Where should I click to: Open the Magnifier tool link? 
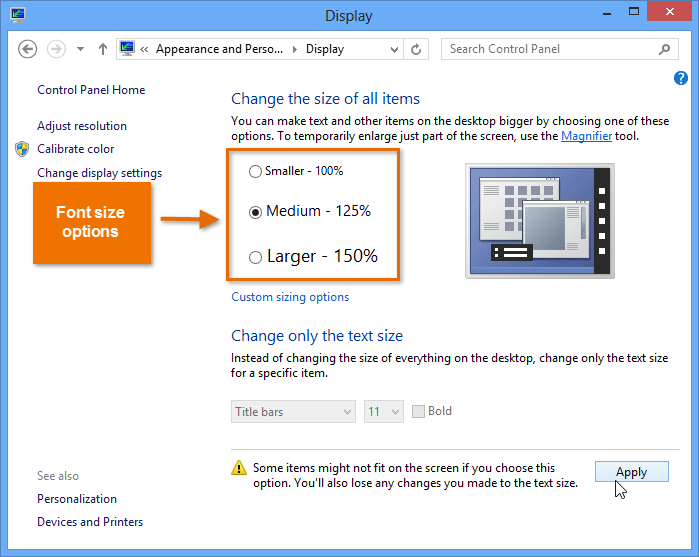point(586,136)
